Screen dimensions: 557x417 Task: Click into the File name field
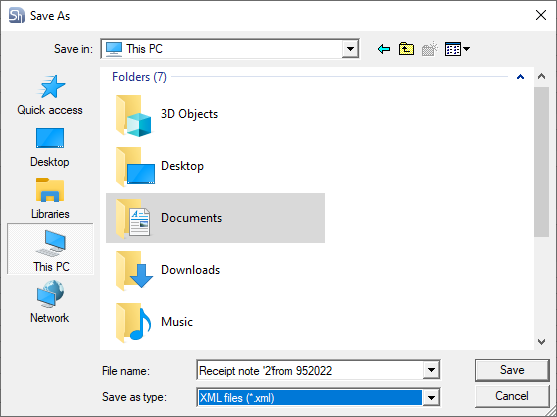[x=310, y=370]
